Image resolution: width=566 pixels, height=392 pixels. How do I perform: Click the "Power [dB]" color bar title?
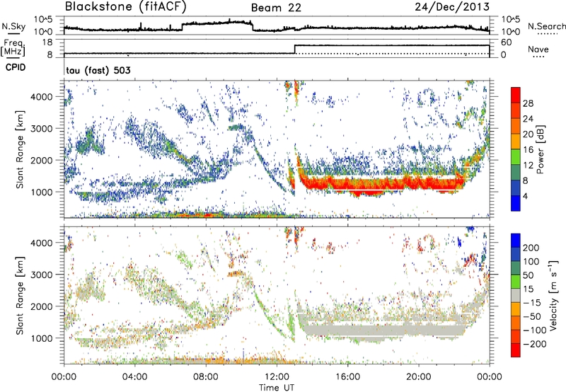pos(540,149)
